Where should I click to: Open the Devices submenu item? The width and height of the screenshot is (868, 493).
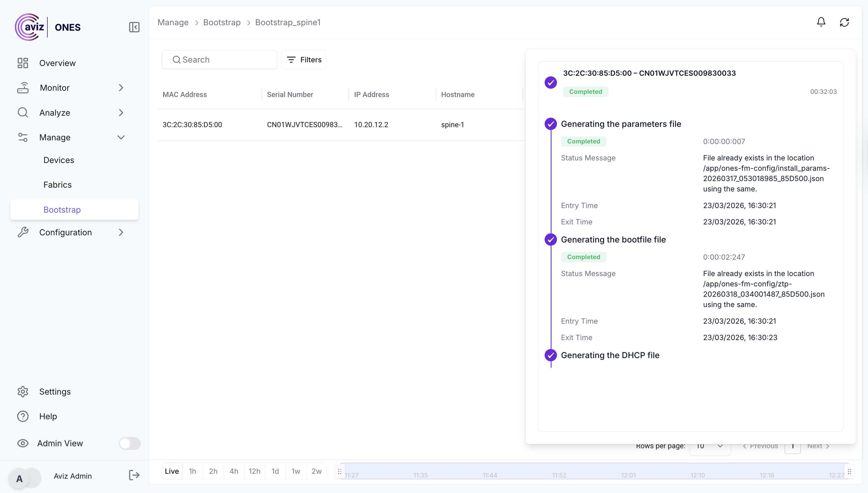pyautogui.click(x=59, y=160)
